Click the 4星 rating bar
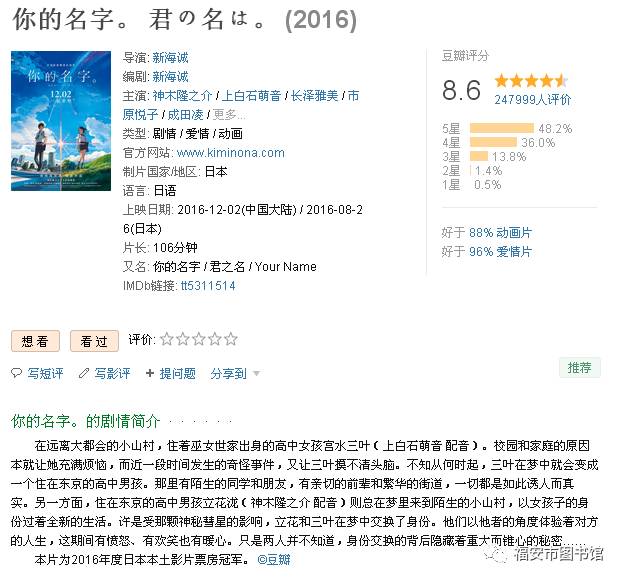Screen dimensions: 623x580 coord(493,142)
